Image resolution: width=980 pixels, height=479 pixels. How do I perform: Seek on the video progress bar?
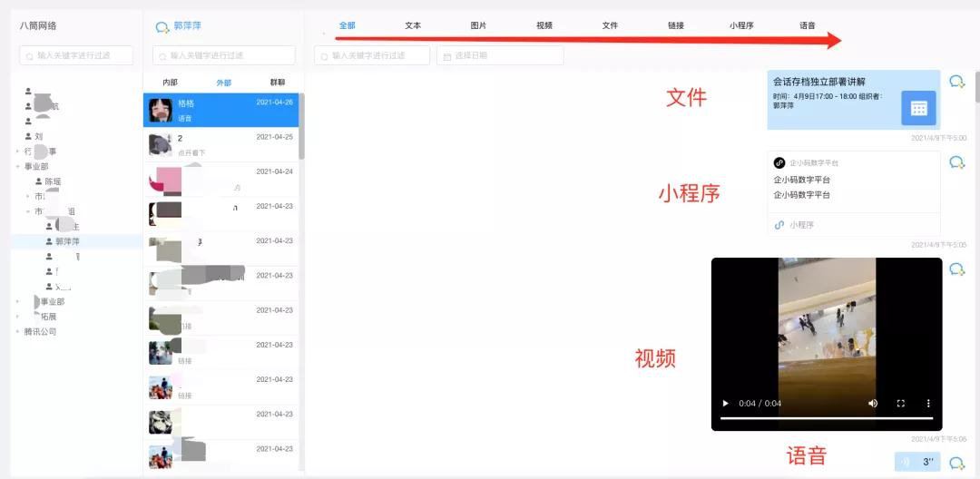click(x=827, y=418)
